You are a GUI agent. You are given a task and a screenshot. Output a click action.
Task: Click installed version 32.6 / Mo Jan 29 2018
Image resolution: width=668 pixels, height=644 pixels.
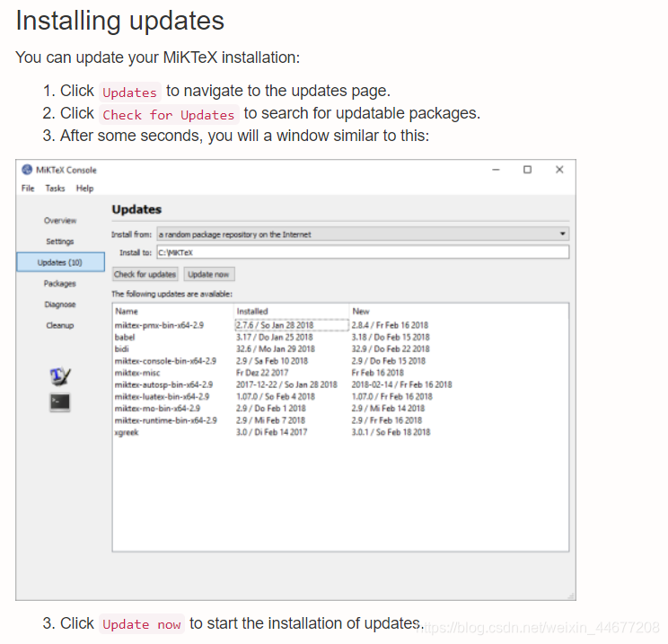coord(276,348)
